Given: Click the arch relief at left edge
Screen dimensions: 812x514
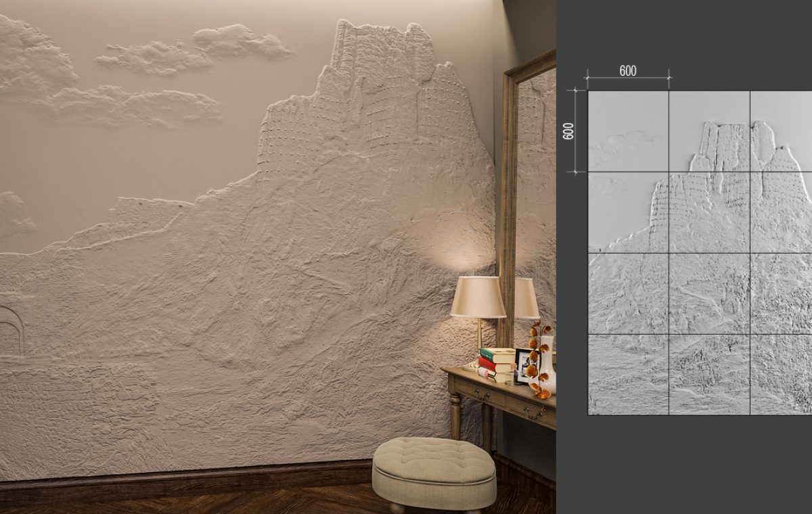Looking at the screenshot, I should (x=12, y=329).
